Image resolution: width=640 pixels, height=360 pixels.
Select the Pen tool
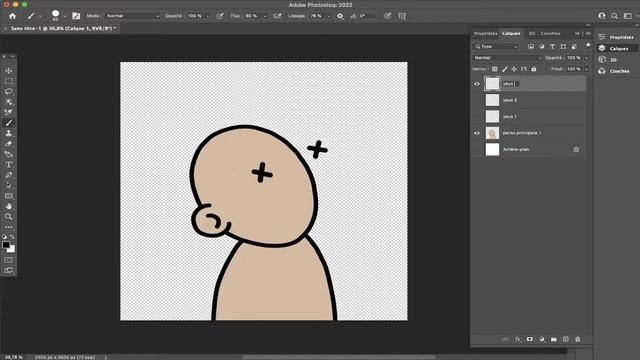coord(9,175)
